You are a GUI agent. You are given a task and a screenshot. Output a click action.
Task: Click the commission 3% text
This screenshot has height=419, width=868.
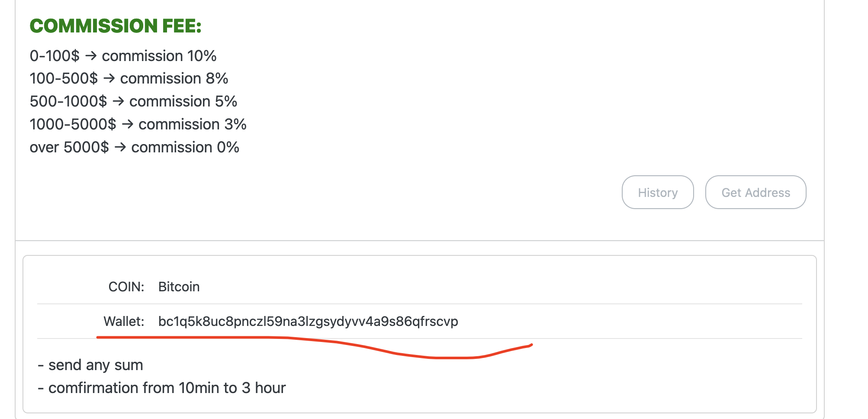coord(193,124)
